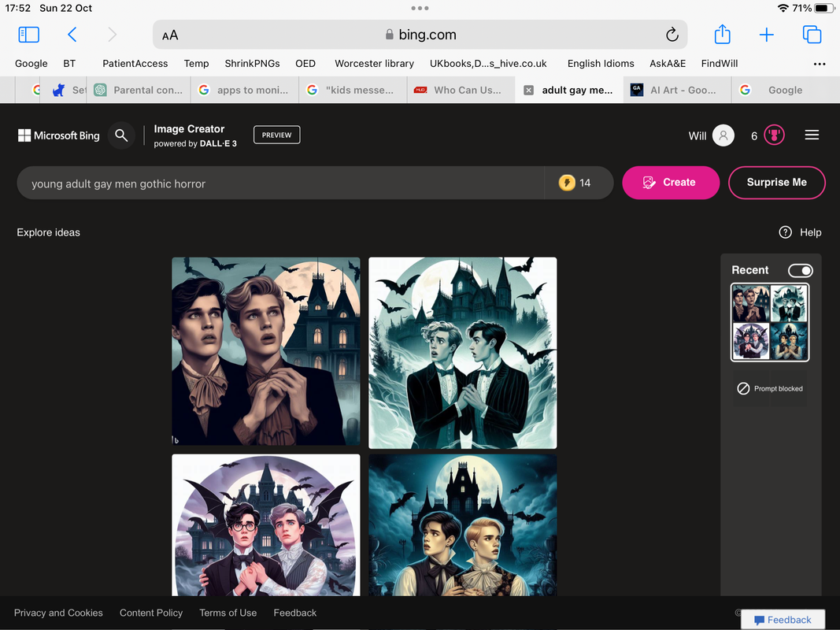Click the Help label text
Image resolution: width=840 pixels, height=630 pixels.
[811, 232]
